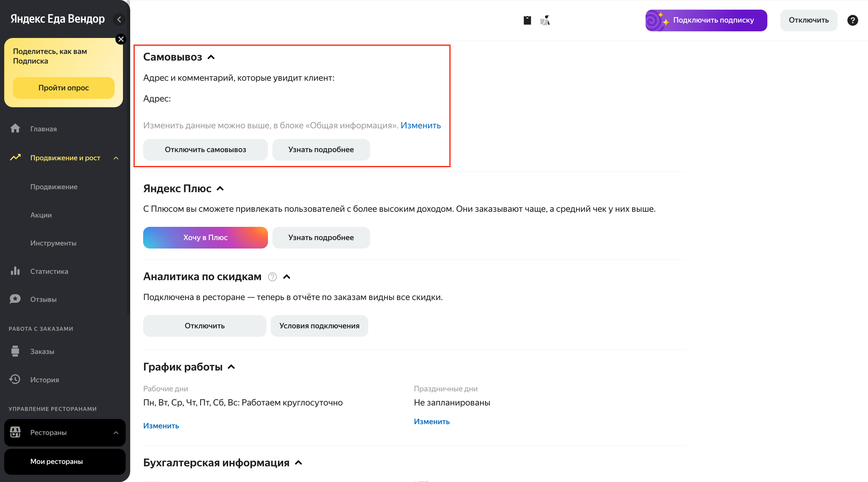
Task: Click the black bag icon in header
Action: pos(527,20)
